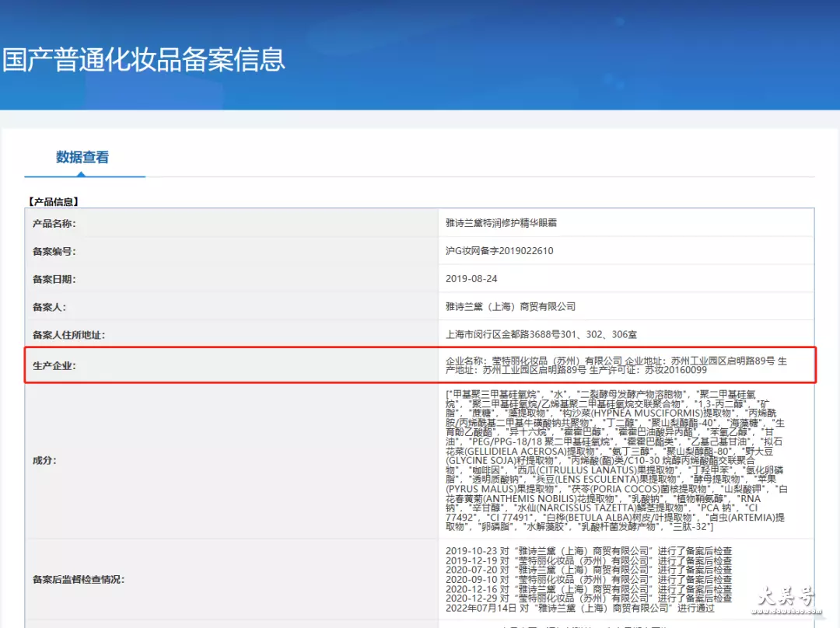The width and height of the screenshot is (840, 628).
Task: Click the 备案人 field label
Action: pyautogui.click(x=49, y=307)
